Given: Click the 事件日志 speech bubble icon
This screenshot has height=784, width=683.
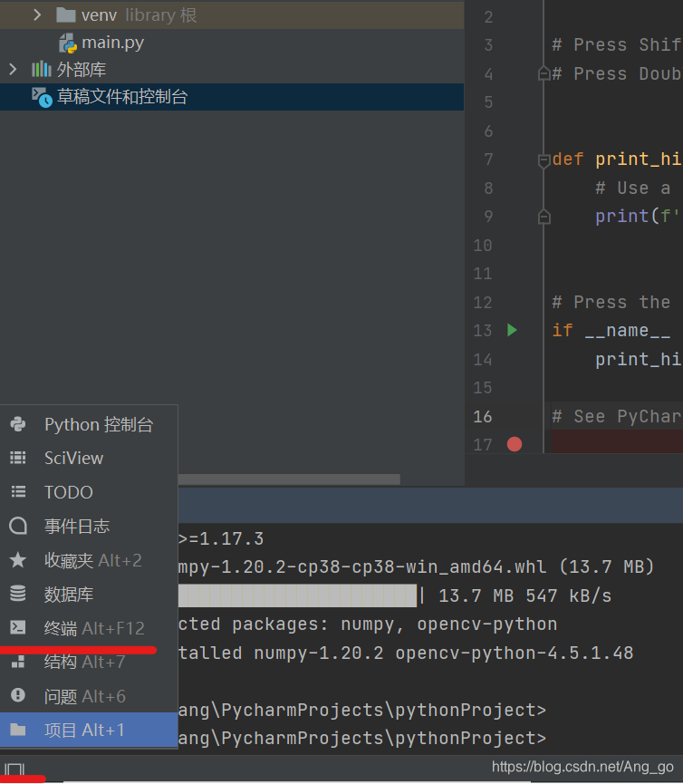Looking at the screenshot, I should [18, 526].
